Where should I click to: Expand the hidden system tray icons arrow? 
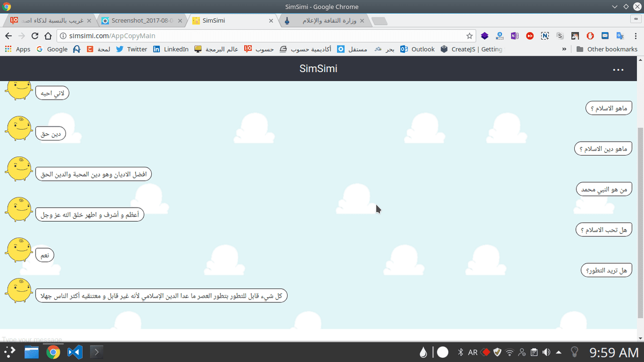tap(559, 352)
